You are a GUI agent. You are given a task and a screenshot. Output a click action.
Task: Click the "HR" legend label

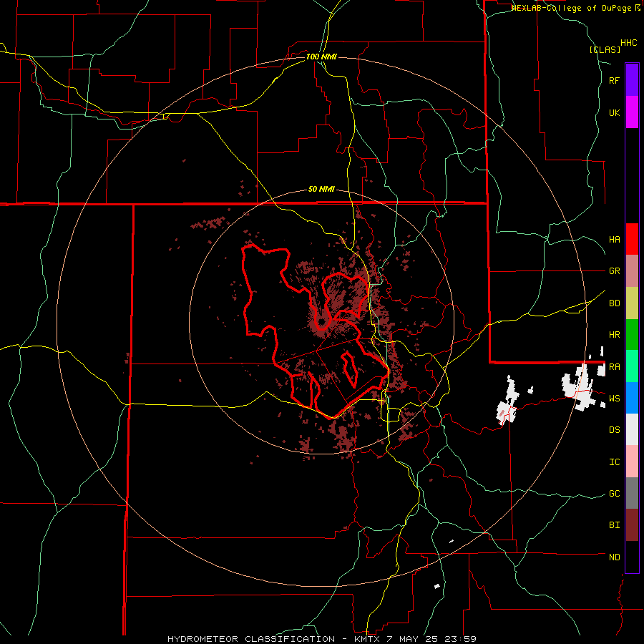click(614, 335)
